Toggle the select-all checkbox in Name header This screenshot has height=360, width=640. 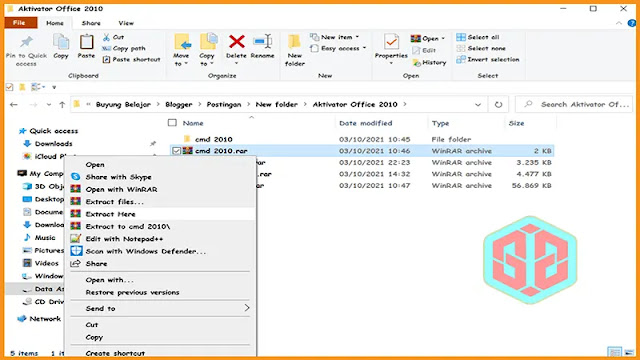pos(172,123)
